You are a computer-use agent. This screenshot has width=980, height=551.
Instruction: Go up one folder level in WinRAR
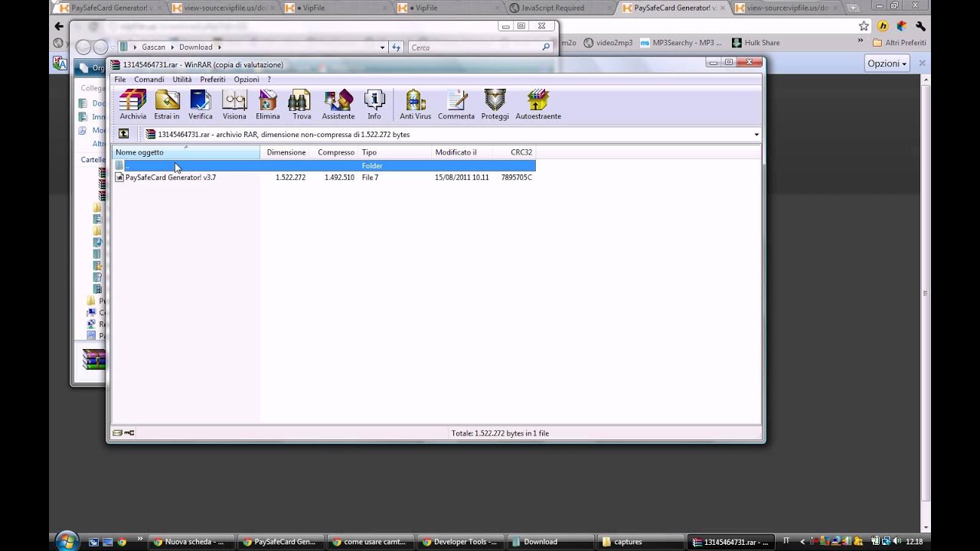123,134
